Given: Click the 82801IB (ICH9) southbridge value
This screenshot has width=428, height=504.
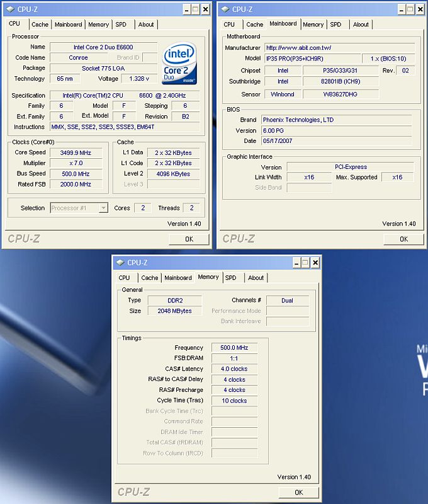Looking at the screenshot, I should pos(341,81).
